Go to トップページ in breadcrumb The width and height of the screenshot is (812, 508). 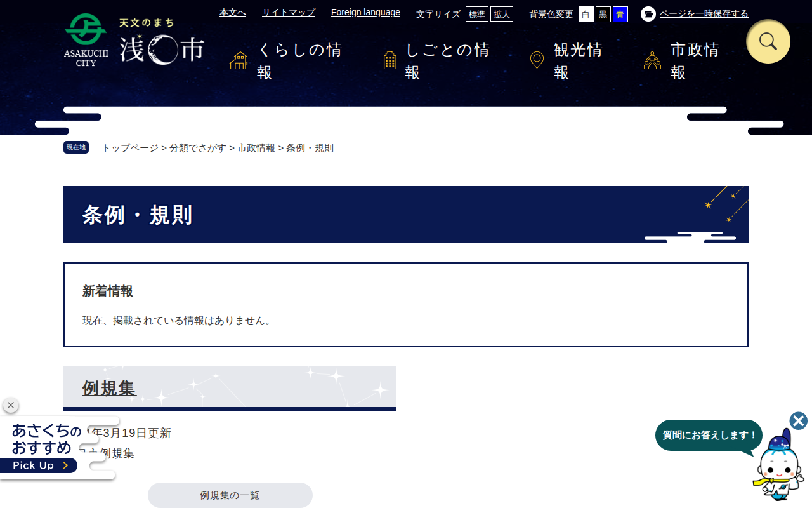click(130, 148)
